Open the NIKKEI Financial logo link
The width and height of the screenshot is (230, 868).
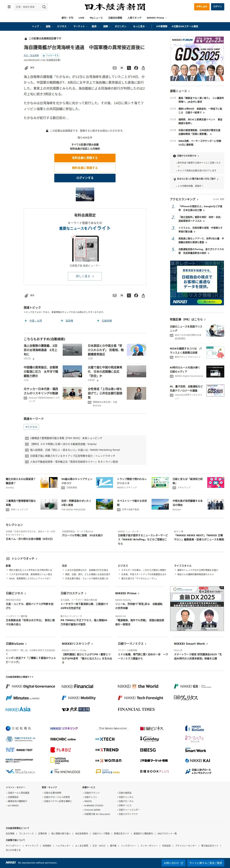tap(77, 686)
